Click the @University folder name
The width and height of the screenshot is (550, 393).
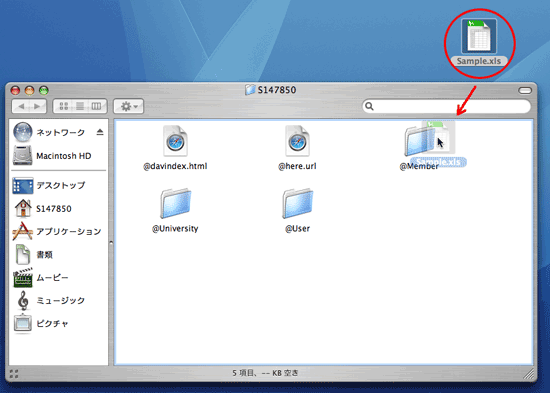pos(175,229)
